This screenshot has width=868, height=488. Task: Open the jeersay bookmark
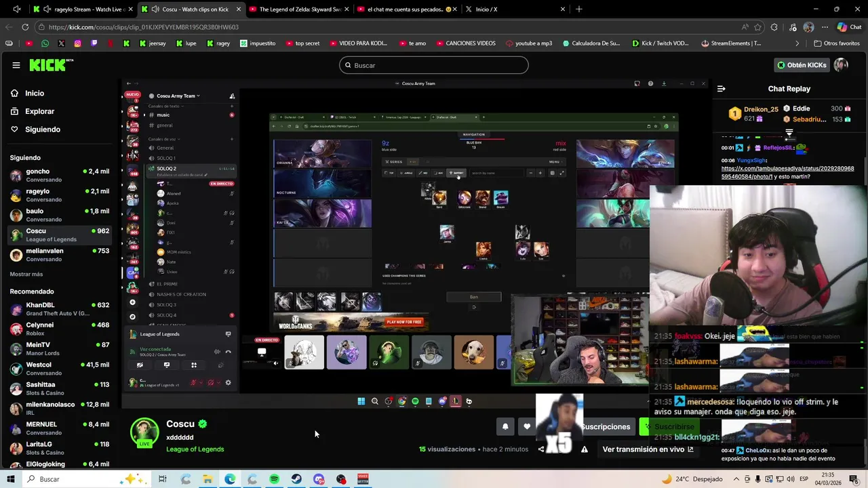153,43
